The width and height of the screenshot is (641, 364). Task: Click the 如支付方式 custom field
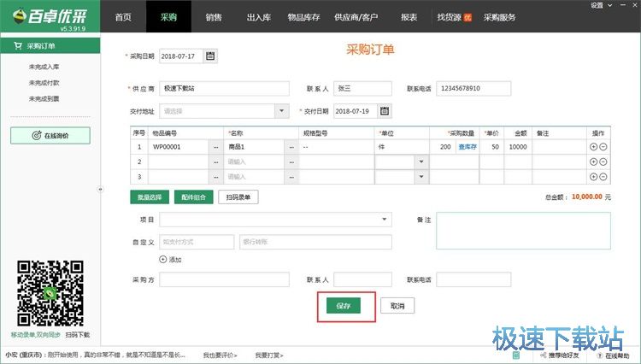(197, 242)
